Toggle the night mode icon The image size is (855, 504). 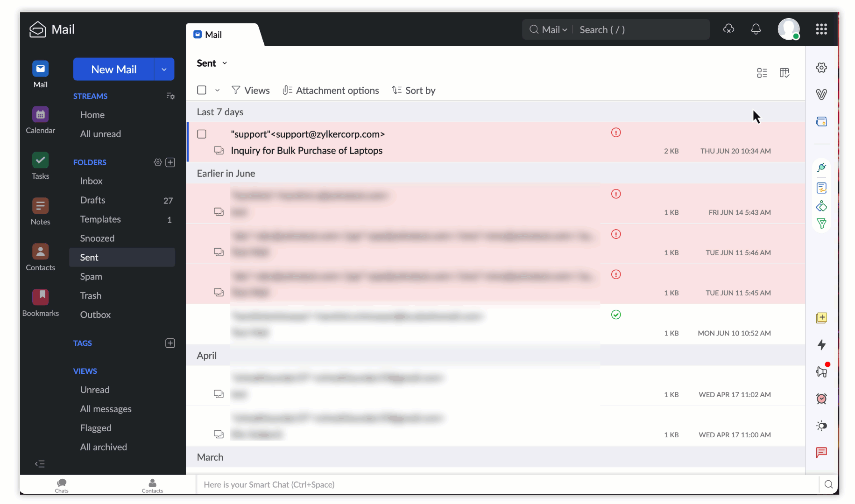tap(821, 426)
